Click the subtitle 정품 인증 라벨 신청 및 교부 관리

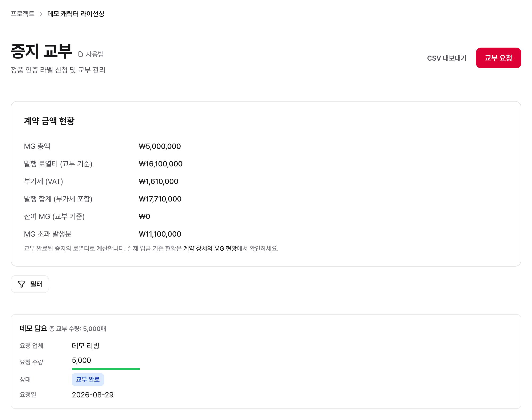(58, 70)
